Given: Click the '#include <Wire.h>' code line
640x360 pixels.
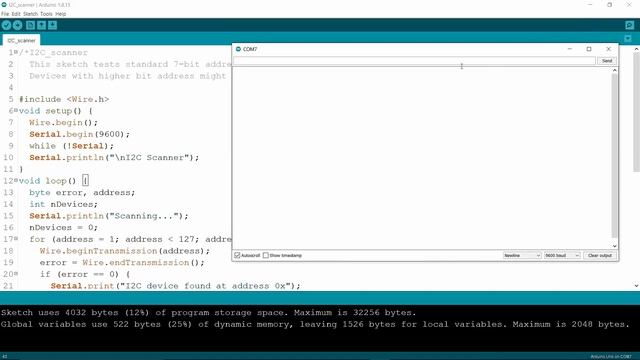Looking at the screenshot, I should click(x=64, y=99).
